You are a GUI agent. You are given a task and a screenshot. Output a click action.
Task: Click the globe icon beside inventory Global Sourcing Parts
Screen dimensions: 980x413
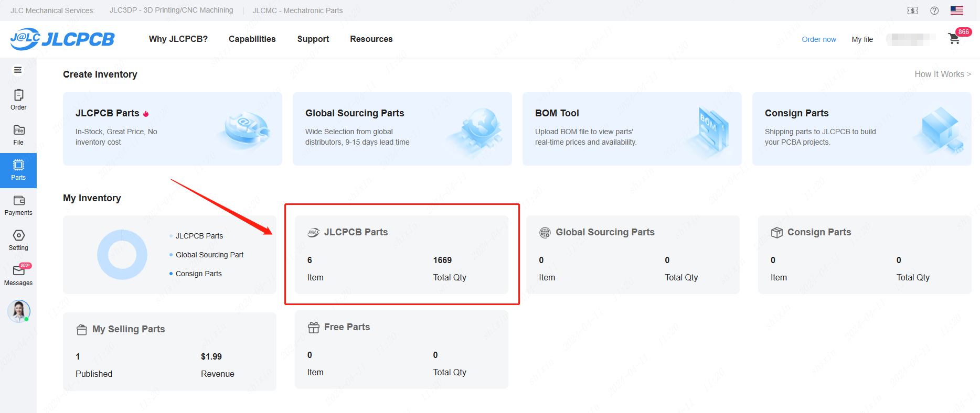tap(545, 232)
